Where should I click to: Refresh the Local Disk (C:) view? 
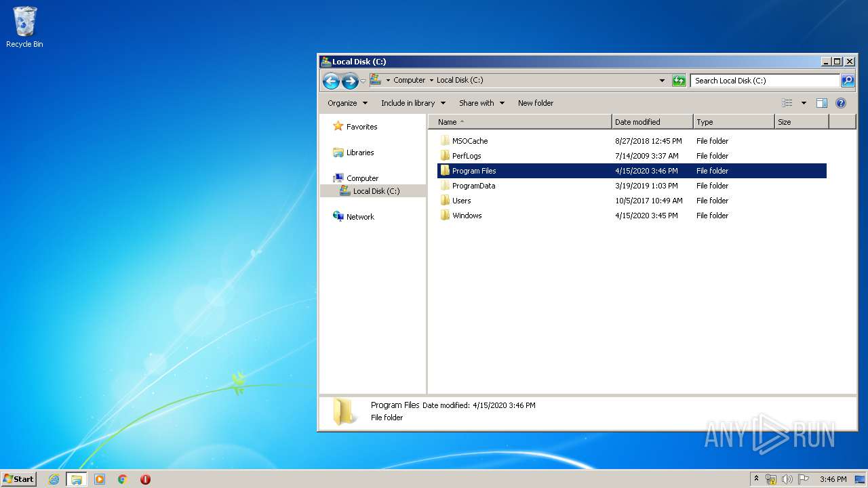679,81
